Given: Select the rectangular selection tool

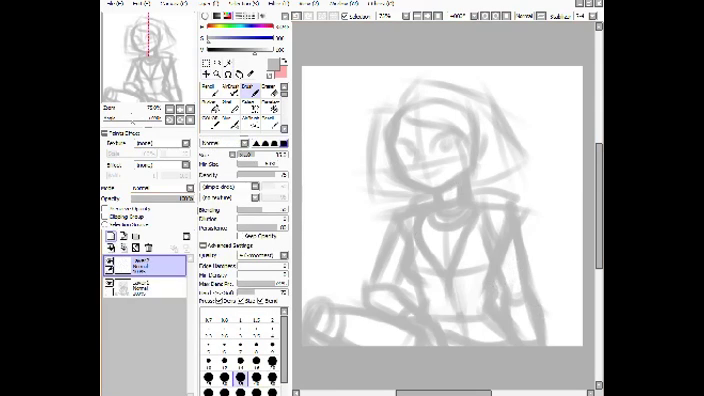Looking at the screenshot, I should 206,63.
